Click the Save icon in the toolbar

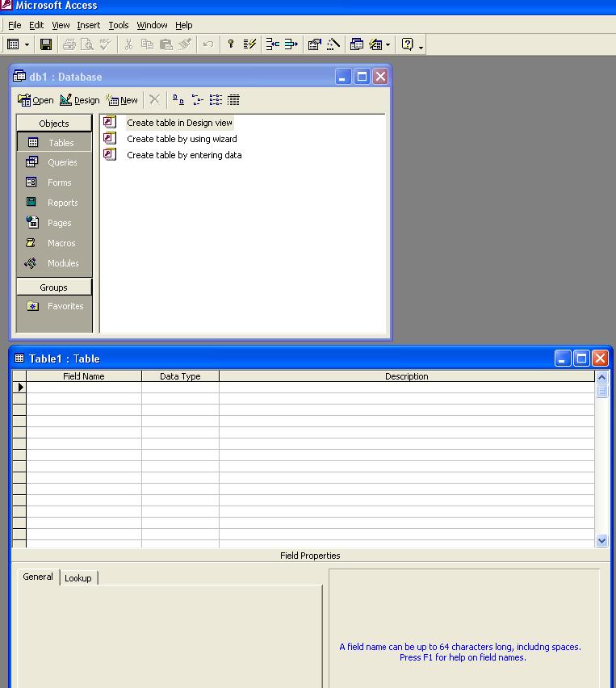46,44
